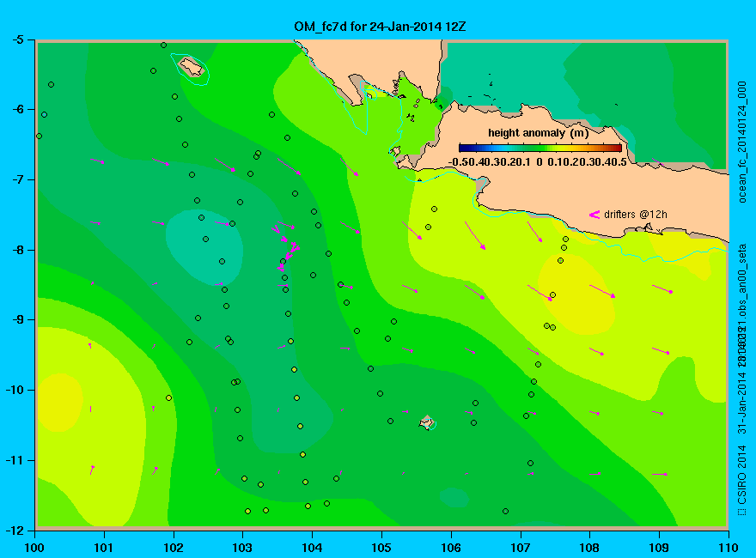The height and width of the screenshot is (558, 756).
Task: Click the color bar tick values row
Action: 538,162
